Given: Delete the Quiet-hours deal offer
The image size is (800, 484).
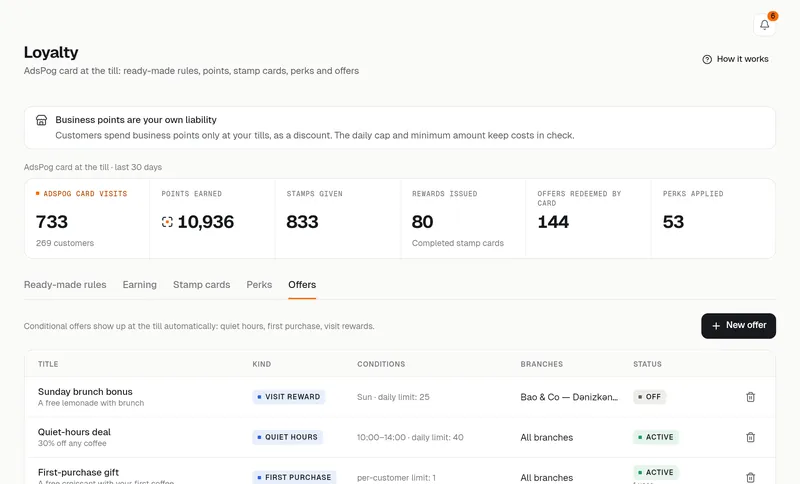Looking at the screenshot, I should 750,437.
